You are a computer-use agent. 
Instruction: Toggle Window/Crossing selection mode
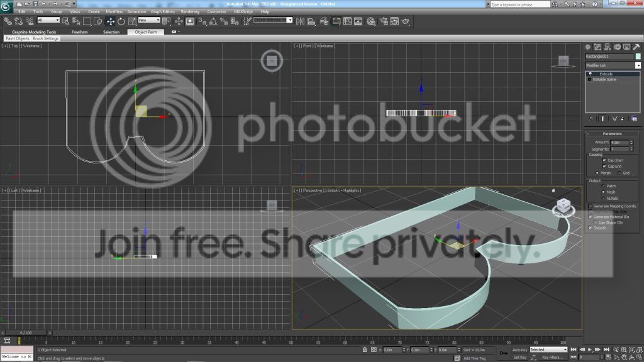pyautogui.click(x=97, y=21)
